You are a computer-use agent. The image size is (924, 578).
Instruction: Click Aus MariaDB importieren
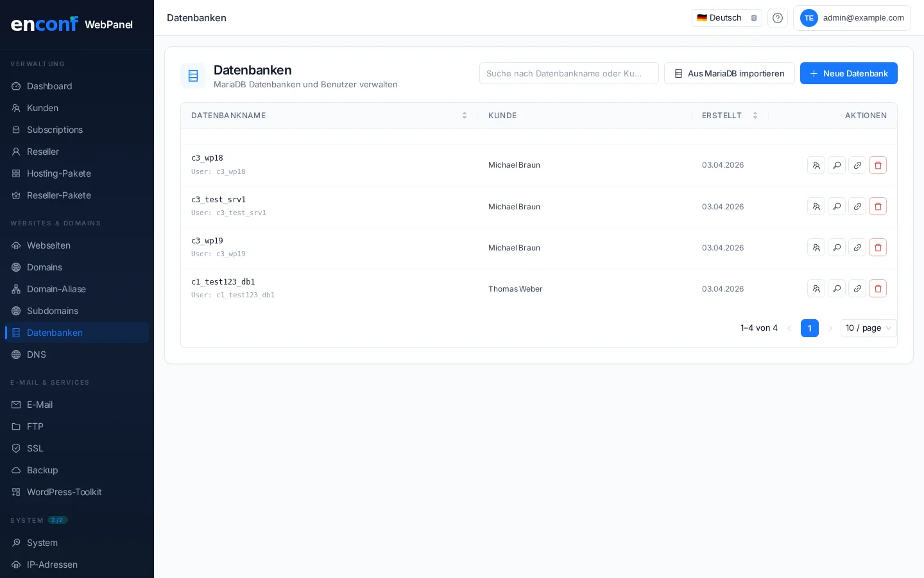click(730, 73)
